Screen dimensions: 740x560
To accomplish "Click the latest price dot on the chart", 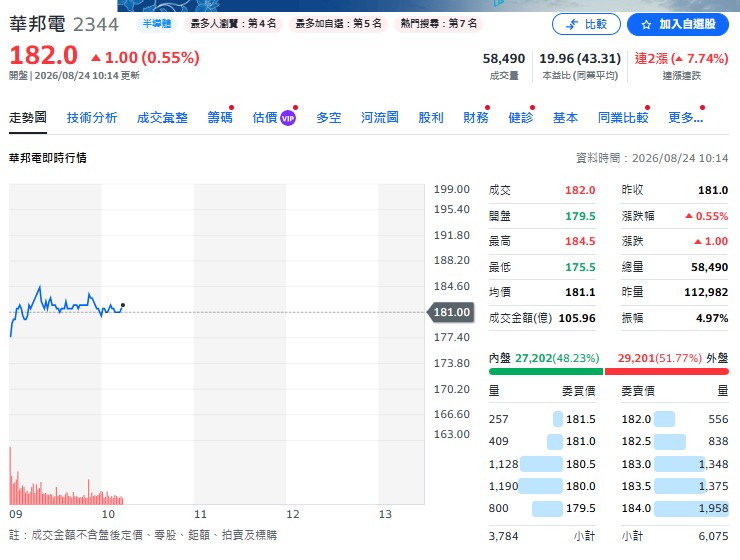I will 123,305.
